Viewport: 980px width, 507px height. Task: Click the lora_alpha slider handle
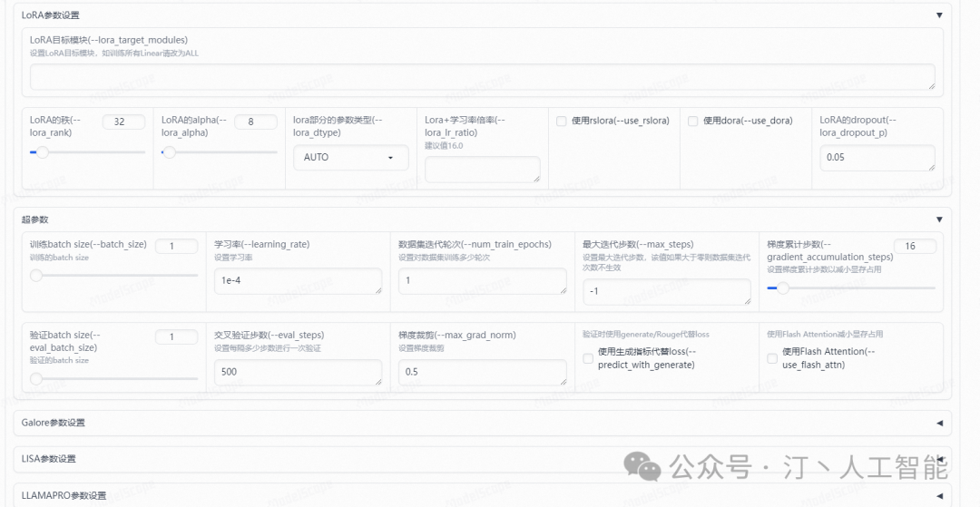pos(169,152)
